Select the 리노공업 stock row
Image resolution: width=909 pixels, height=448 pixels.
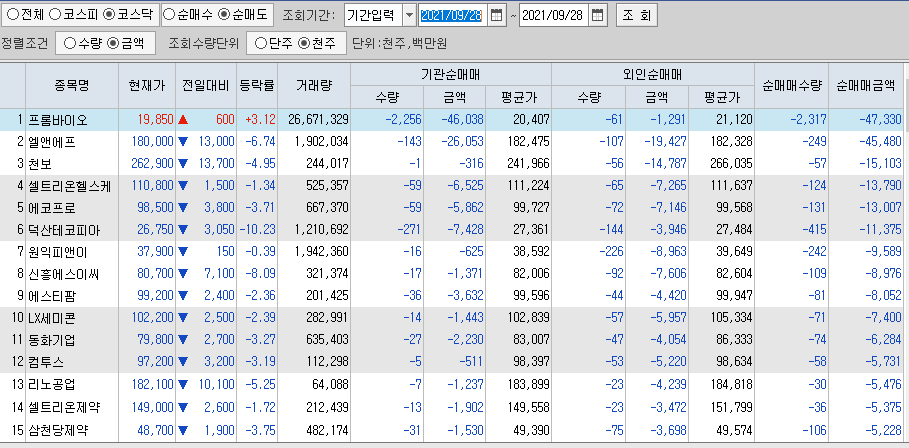(x=452, y=384)
